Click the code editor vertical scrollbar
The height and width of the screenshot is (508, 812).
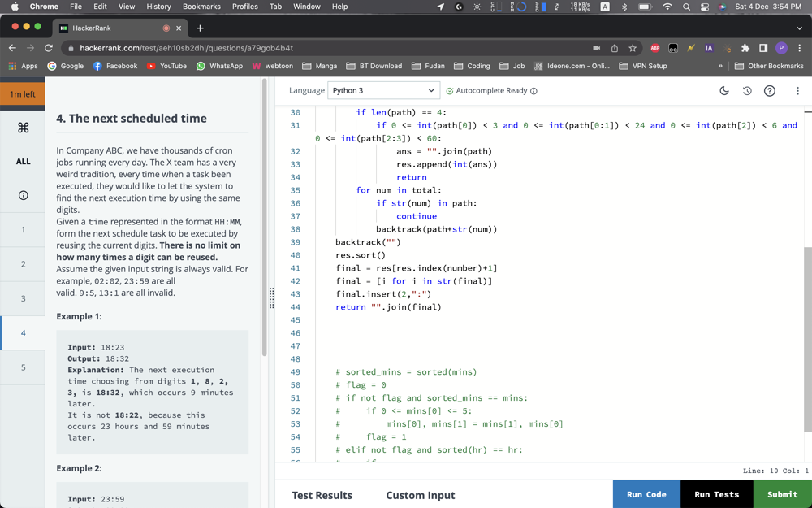(808, 339)
